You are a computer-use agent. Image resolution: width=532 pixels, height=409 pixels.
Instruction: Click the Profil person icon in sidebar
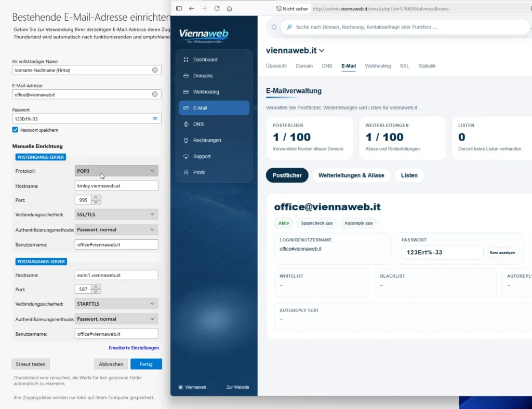click(185, 172)
